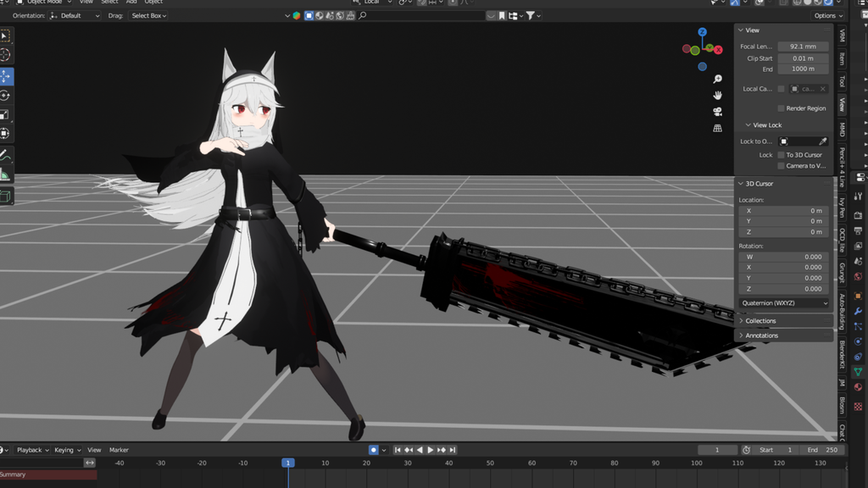Select the Measure tool
Image resolution: width=868 pixels, height=488 pixels.
pos(6,175)
